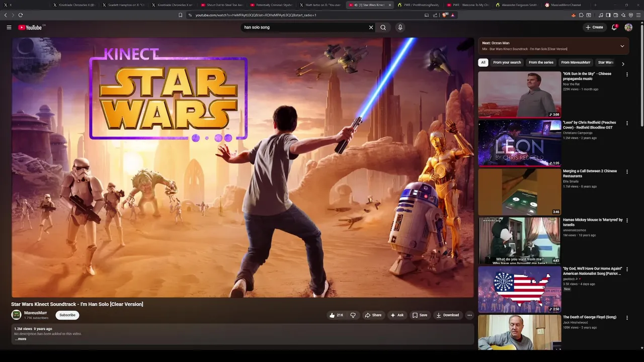Clear the search box with X icon

click(x=371, y=27)
